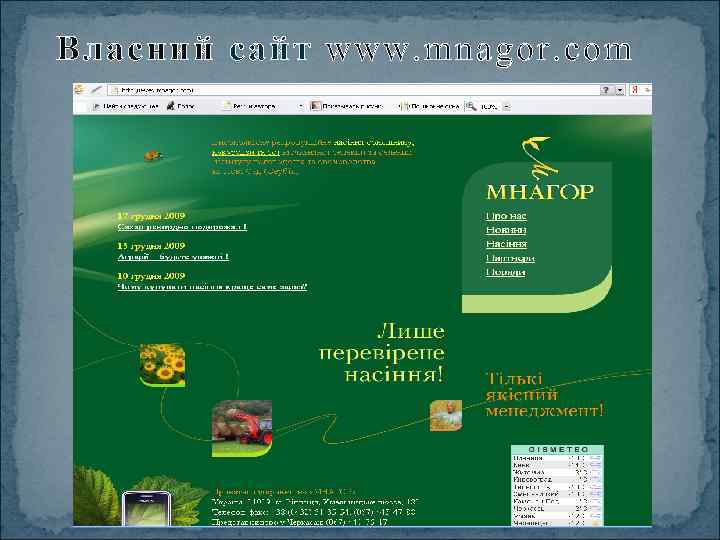Click the Черкаси representative contact line
Viewport: 720px width, 540px height.
(300, 522)
